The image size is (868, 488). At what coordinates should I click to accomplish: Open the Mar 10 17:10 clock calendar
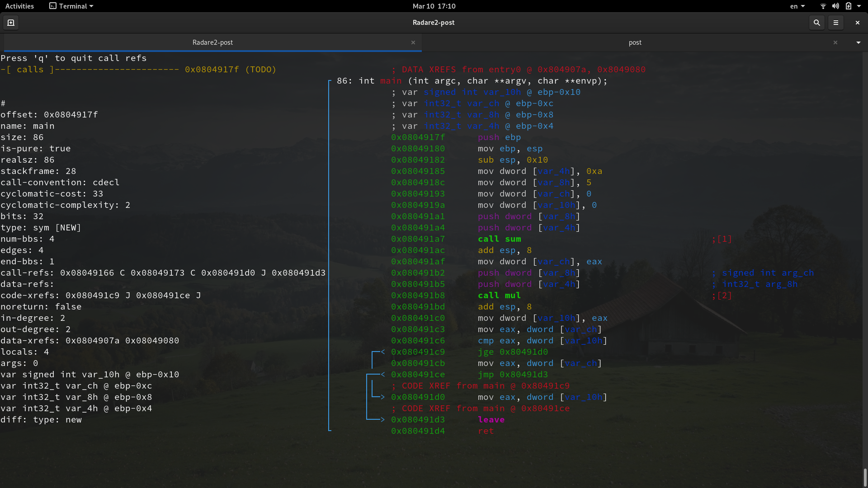click(x=434, y=6)
